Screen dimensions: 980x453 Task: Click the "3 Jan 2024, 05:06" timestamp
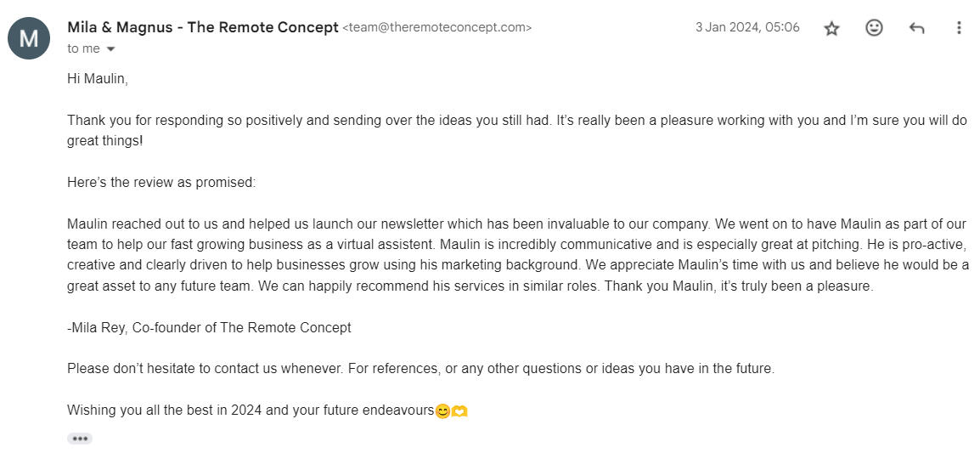(747, 27)
